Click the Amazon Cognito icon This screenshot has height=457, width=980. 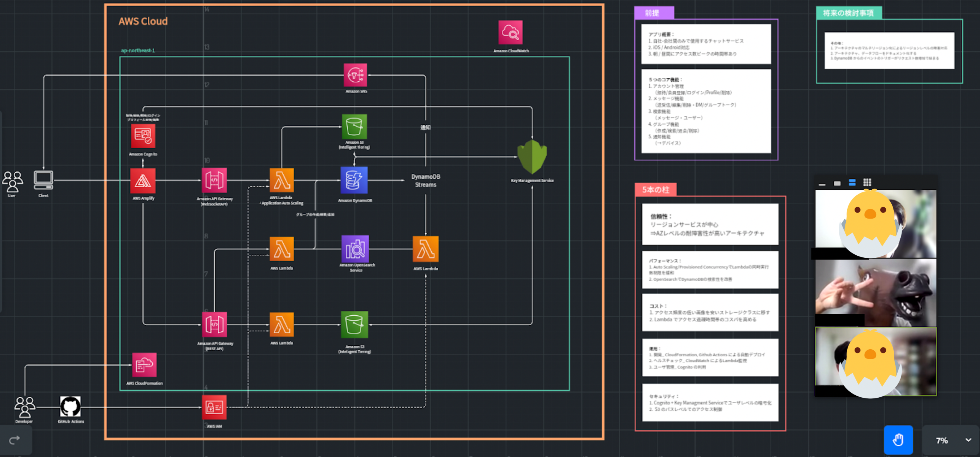(x=143, y=136)
